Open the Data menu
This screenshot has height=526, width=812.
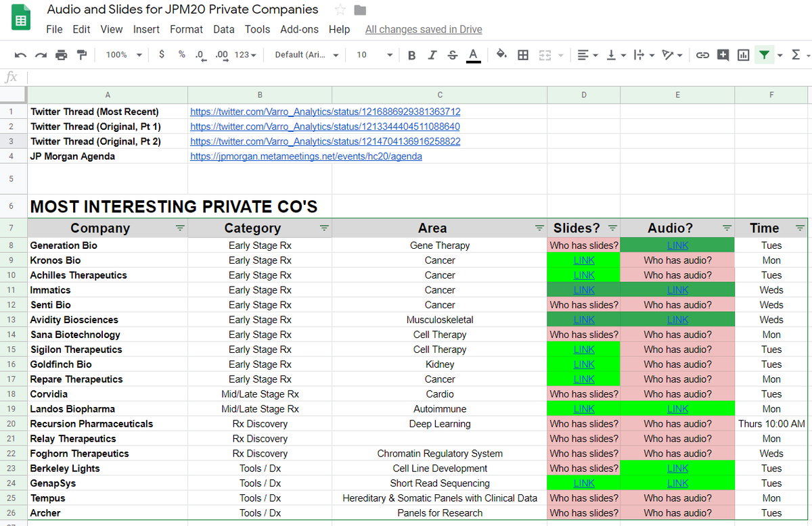pos(224,29)
